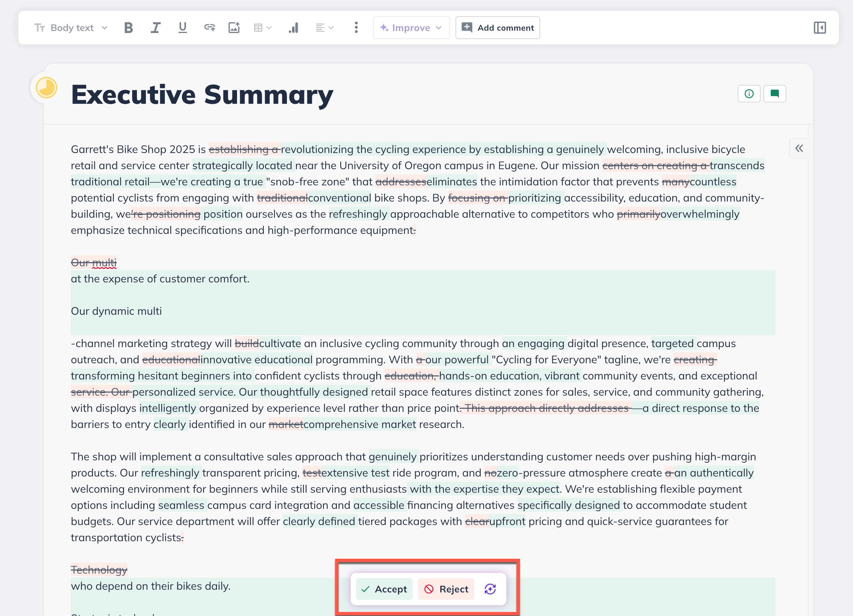Viewport: 853px width, 616px height.
Task: Insert a hyperlink
Action: pos(209,27)
